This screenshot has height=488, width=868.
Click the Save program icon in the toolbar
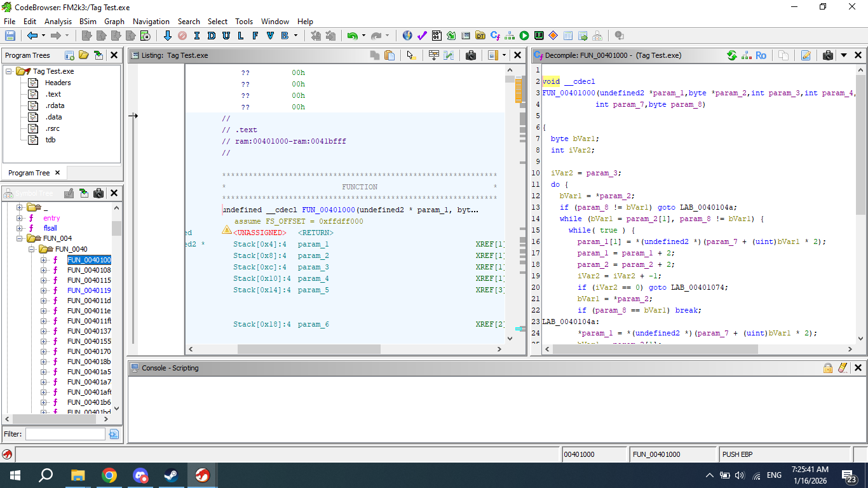pos(10,36)
